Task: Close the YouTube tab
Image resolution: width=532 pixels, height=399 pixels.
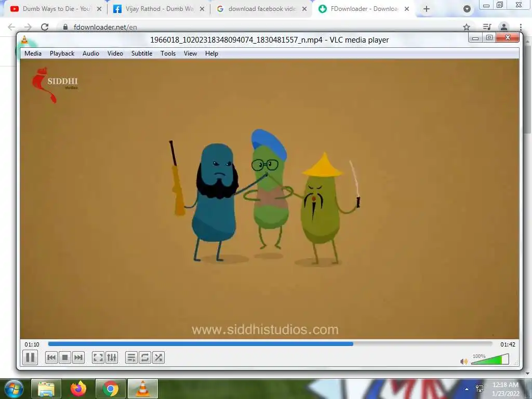Action: point(99,9)
